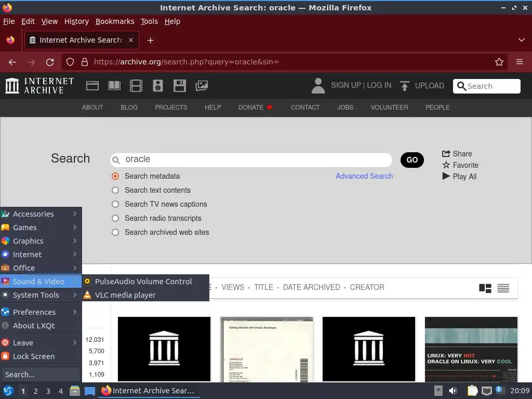Expand the System Tools submenu
The height and width of the screenshot is (399, 532).
click(41, 295)
